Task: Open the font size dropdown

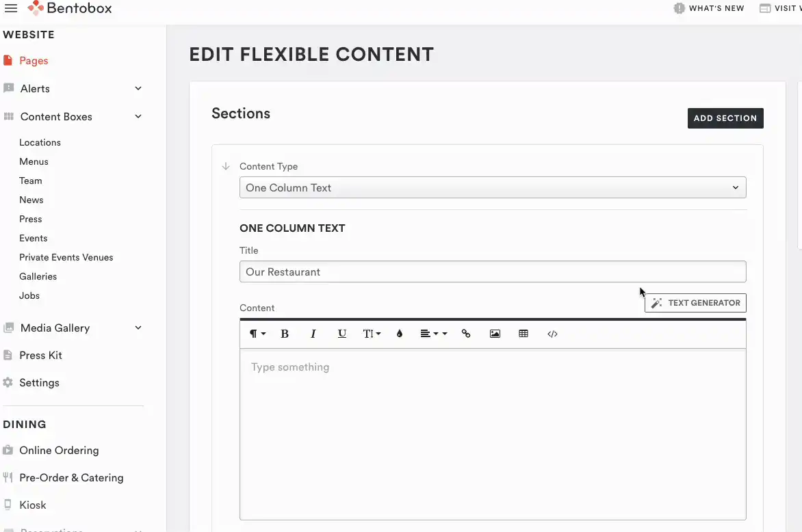Action: coord(372,334)
